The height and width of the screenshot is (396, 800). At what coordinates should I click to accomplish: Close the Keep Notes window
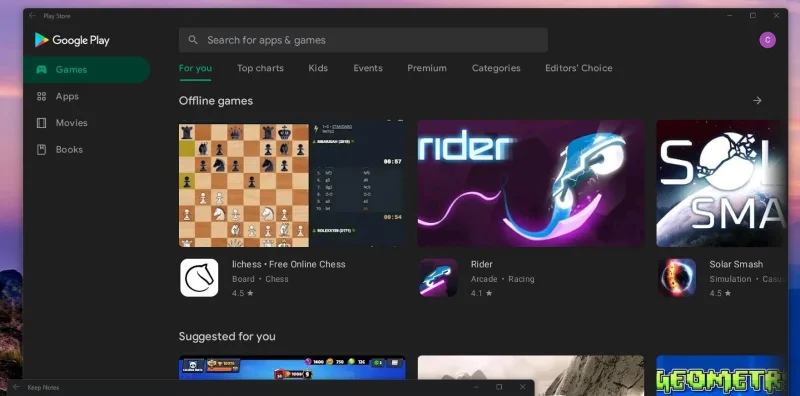pyautogui.click(x=522, y=387)
